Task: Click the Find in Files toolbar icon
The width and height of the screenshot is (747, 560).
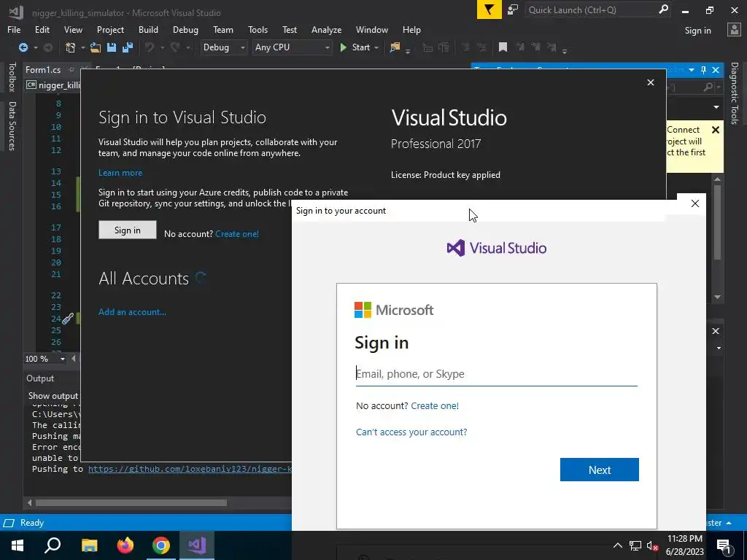Action: coord(395,47)
